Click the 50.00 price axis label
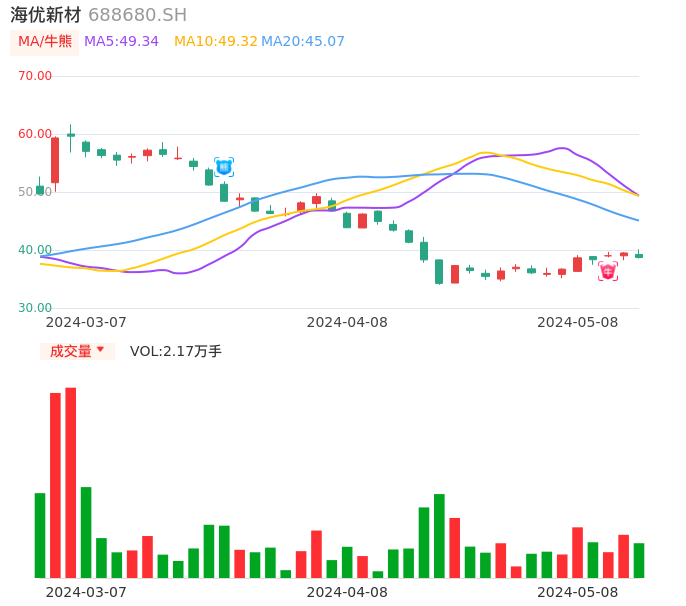The image size is (686, 606). click(35, 192)
